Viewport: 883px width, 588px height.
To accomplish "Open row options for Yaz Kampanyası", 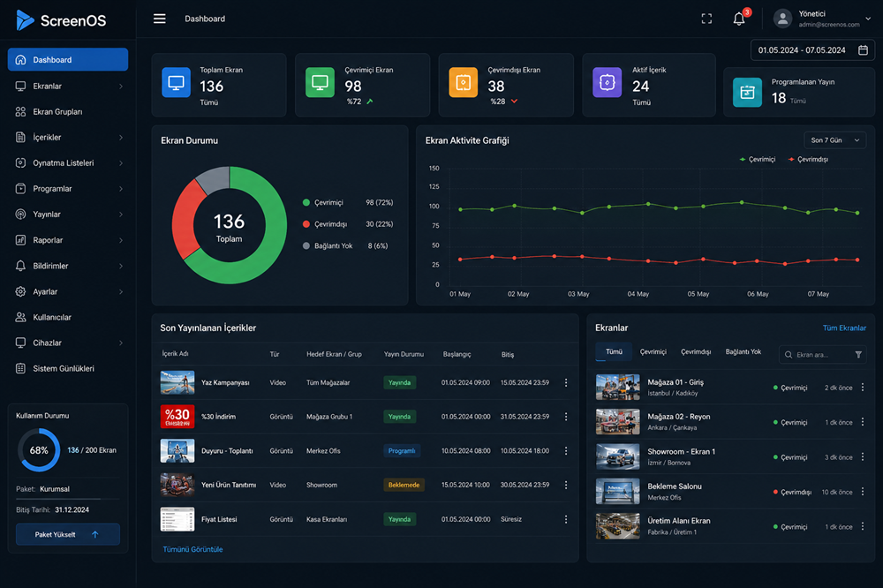I will 566,382.
